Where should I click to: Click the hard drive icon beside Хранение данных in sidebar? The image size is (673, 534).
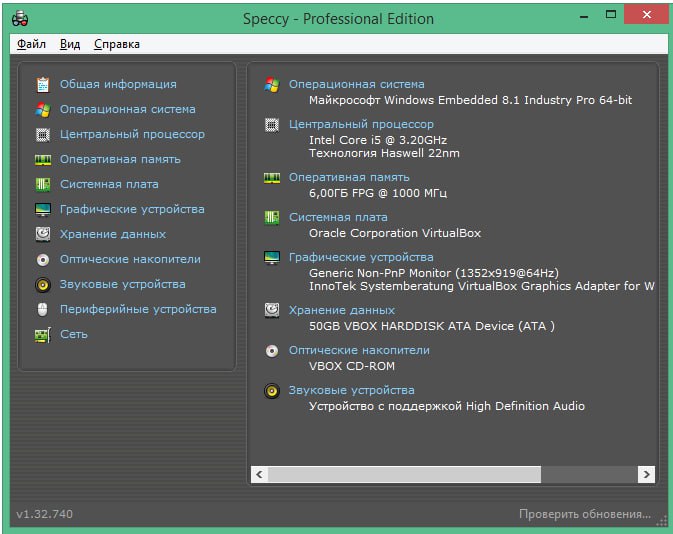(x=43, y=234)
